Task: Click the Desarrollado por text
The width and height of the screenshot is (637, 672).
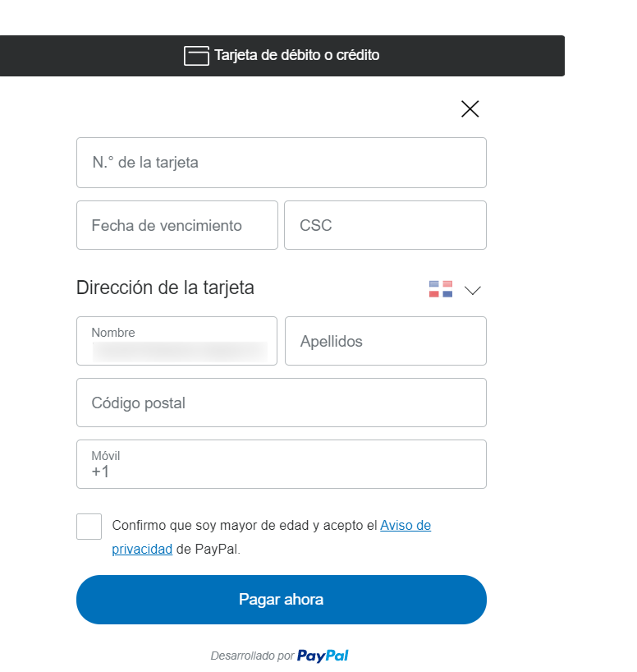Action: pyautogui.click(x=252, y=656)
